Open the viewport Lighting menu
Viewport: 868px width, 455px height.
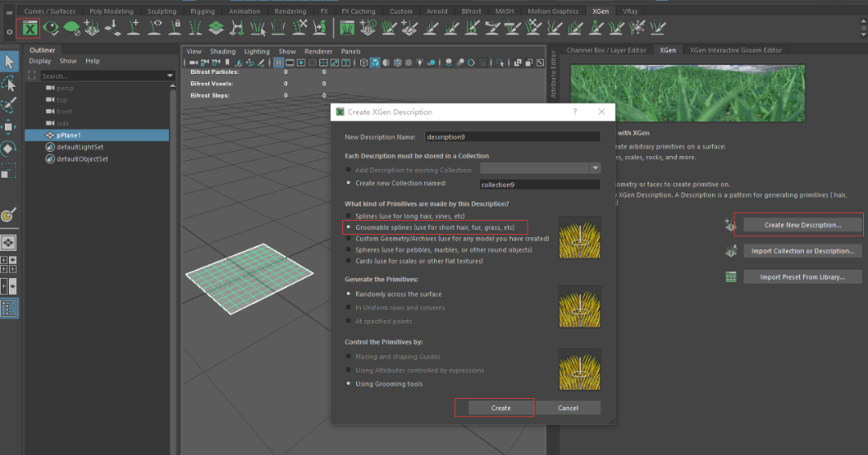click(257, 51)
